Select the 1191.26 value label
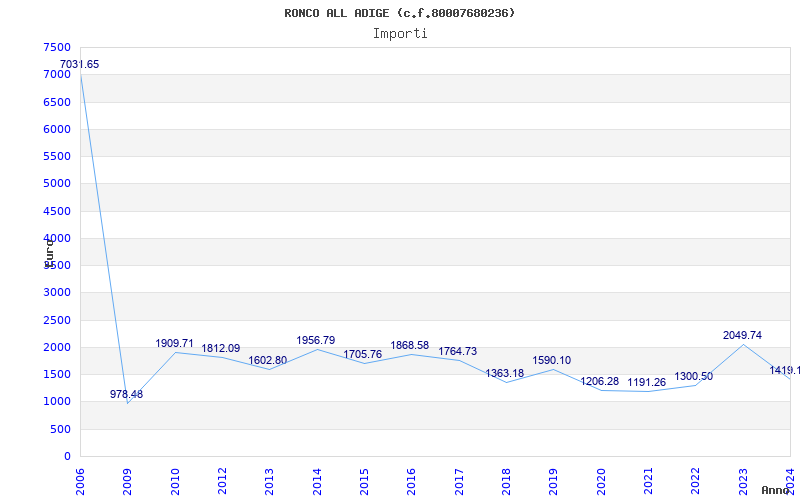The height and width of the screenshot is (500, 800). point(646,383)
